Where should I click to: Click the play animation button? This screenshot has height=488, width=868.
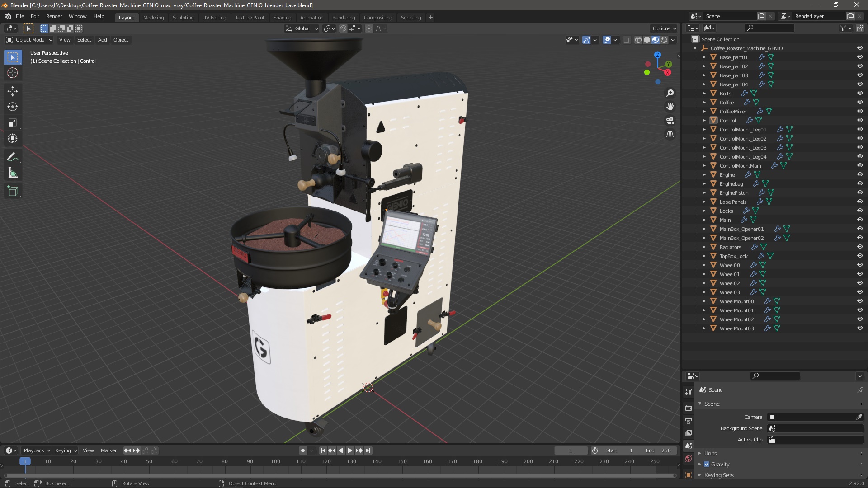click(x=349, y=450)
